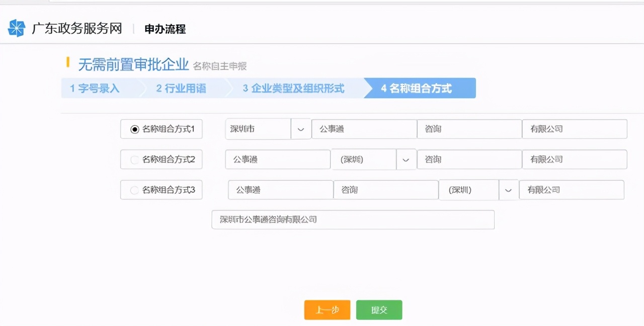The height and width of the screenshot is (326, 644).
Task: Expand the 深圳市 dropdown in combination 1
Action: (301, 129)
